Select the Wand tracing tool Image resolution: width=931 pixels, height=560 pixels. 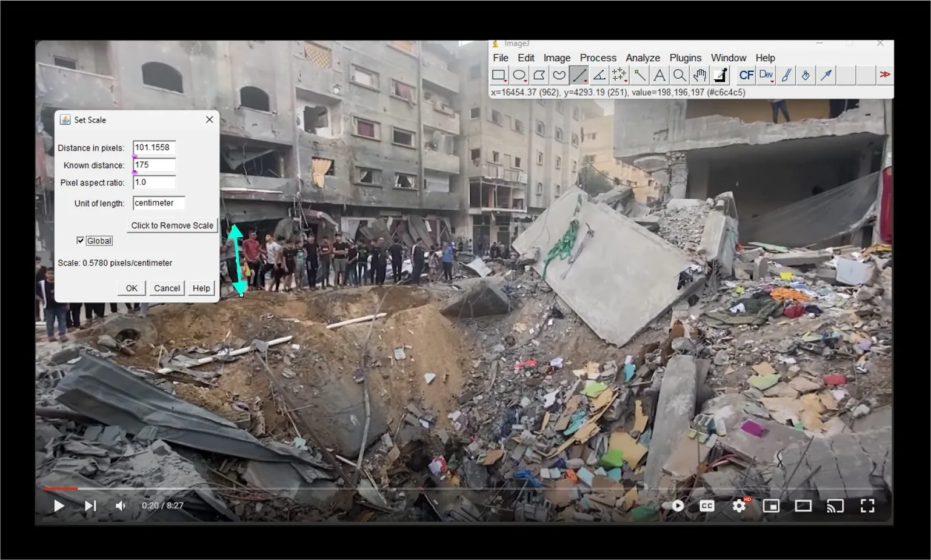click(x=639, y=75)
